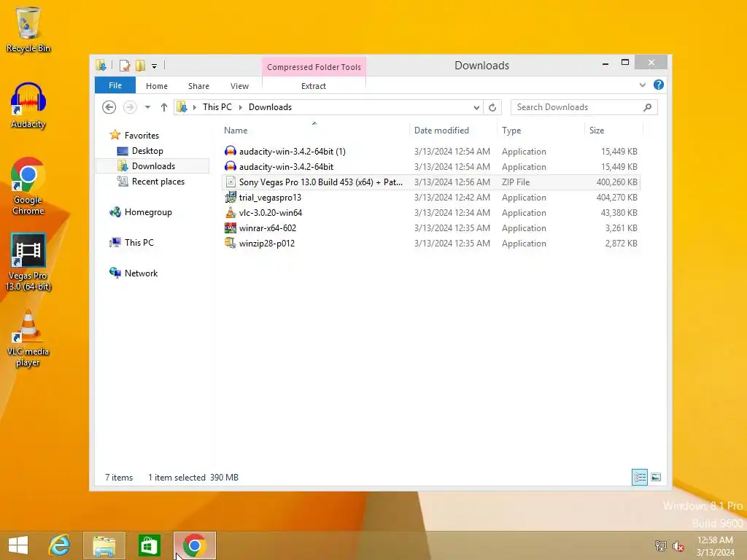The height and width of the screenshot is (560, 747).
Task: Select the VLC media player desktop shortcut
Action: tap(28, 338)
